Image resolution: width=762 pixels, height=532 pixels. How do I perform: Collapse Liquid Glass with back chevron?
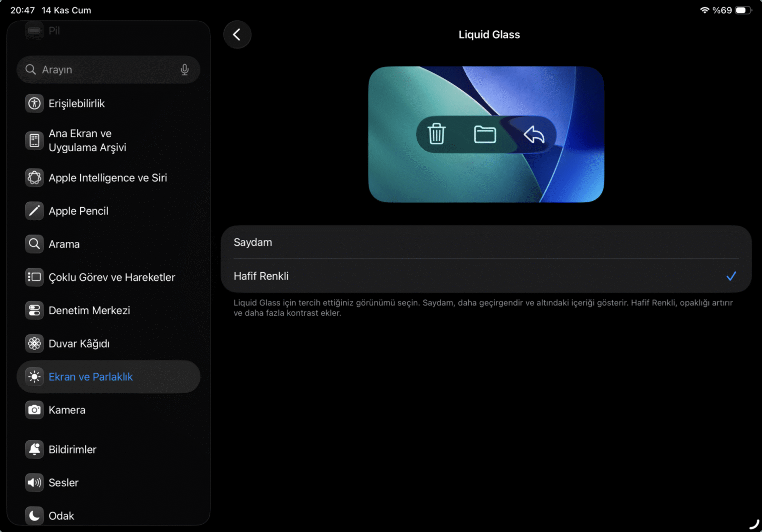(x=237, y=34)
